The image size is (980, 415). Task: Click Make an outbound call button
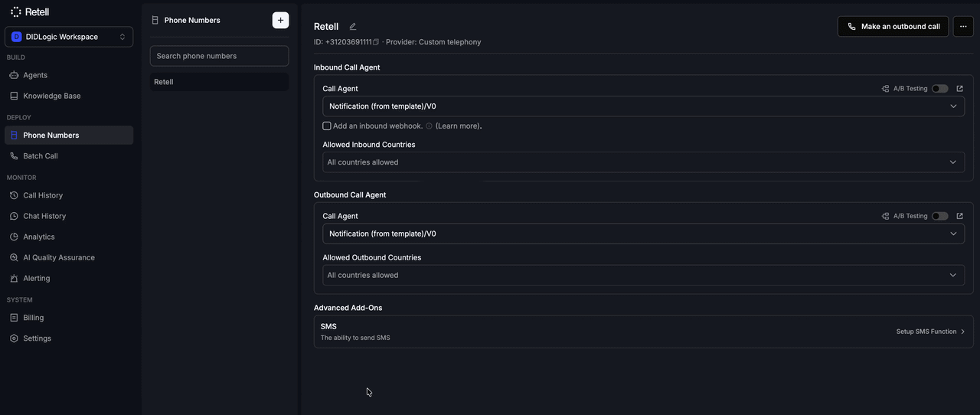tap(893, 26)
